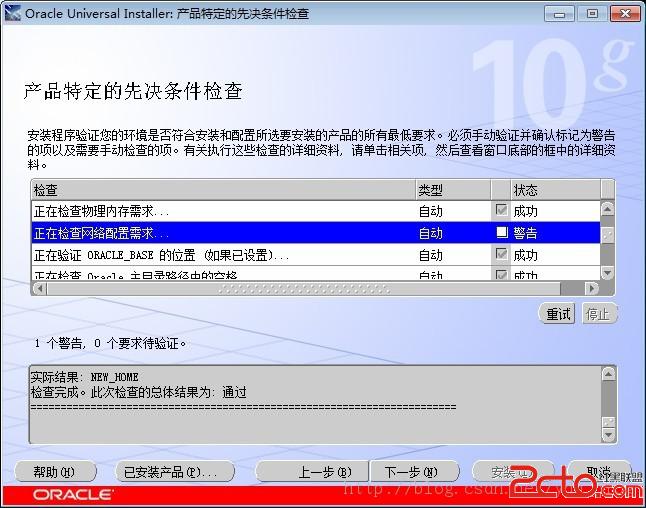Viewport: 646px width, 508px height.
Task: Click Oracle Universal Installer title bar icon
Action: (12, 13)
